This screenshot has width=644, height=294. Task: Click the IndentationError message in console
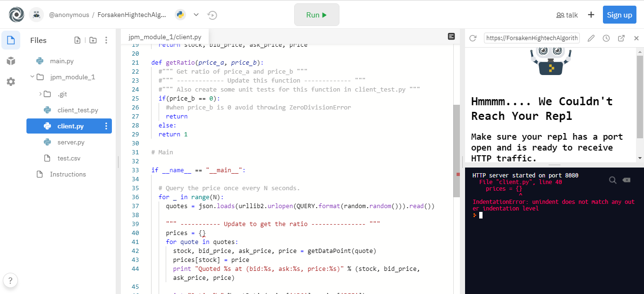[x=553, y=205]
